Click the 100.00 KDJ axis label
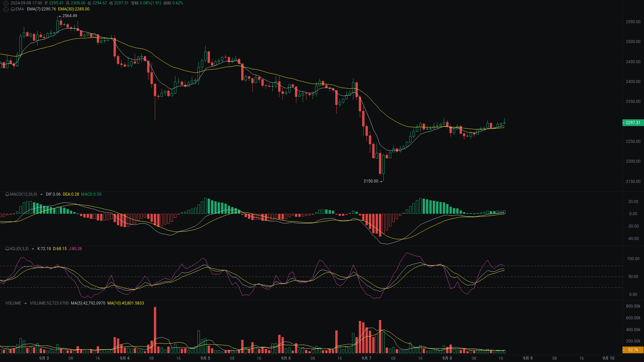The image size is (644, 362). tap(633, 259)
